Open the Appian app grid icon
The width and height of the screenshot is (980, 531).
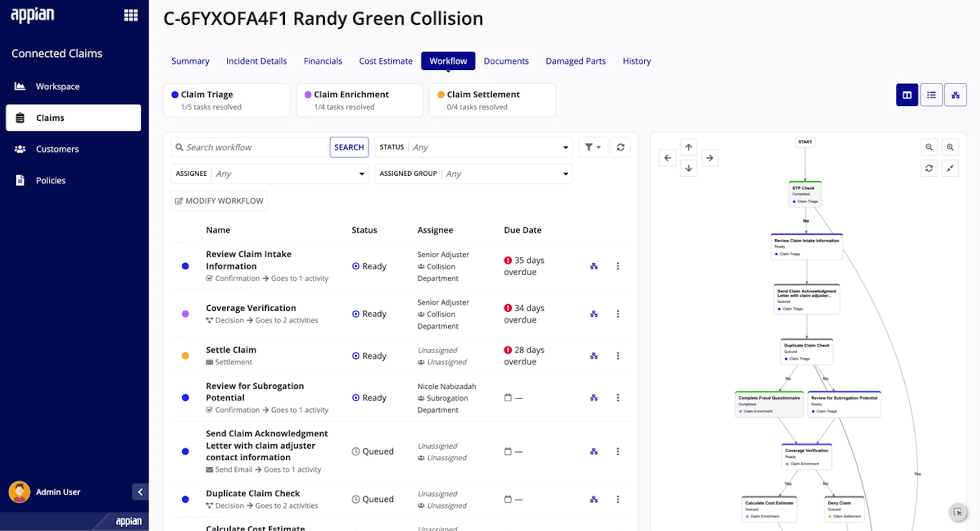(x=131, y=15)
